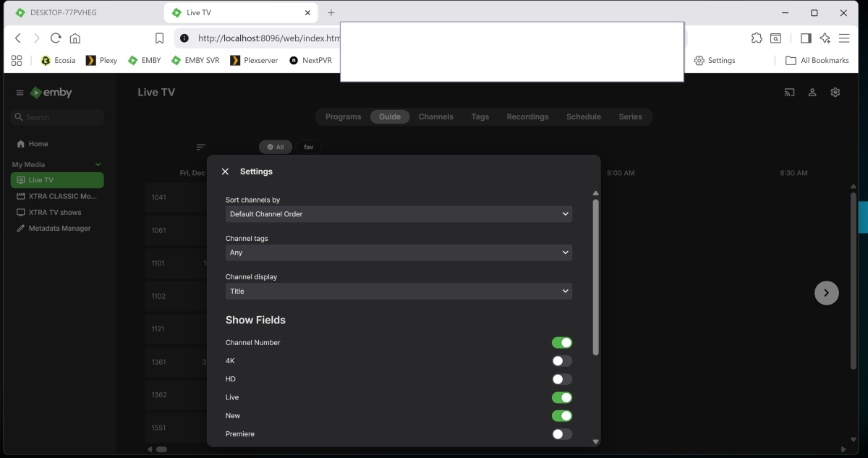
Task: Toggle HD field switch
Action: (562, 379)
